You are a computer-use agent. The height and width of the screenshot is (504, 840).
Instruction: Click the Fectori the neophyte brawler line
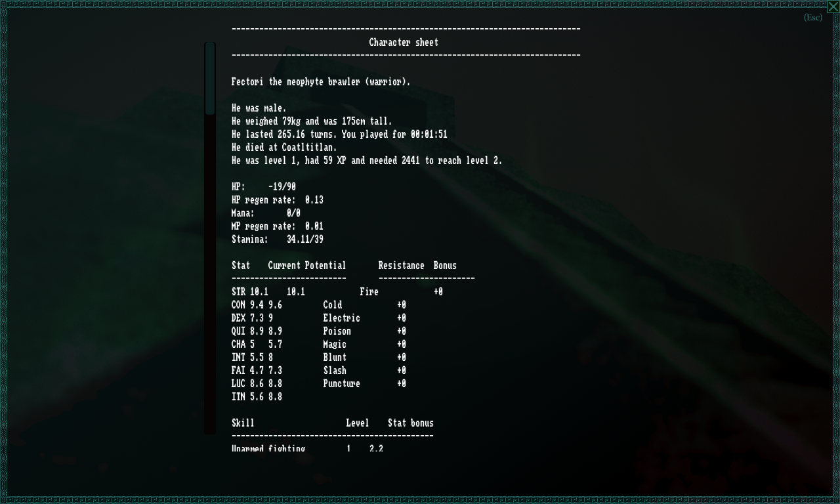point(321,81)
